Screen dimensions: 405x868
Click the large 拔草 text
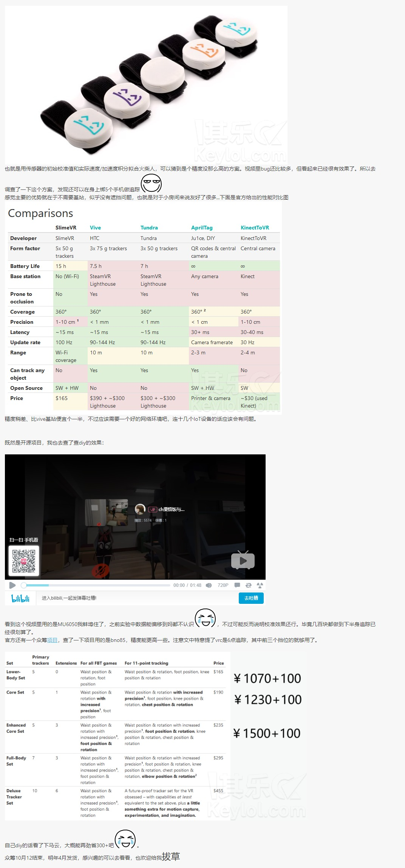click(x=171, y=856)
